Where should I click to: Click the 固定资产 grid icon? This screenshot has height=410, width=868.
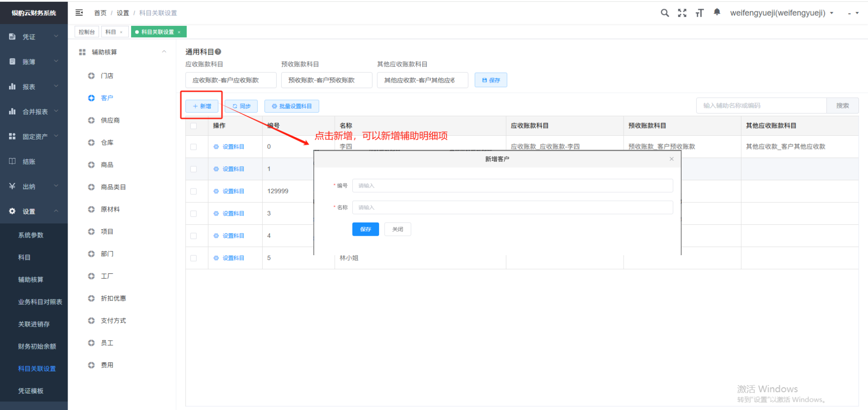point(12,136)
